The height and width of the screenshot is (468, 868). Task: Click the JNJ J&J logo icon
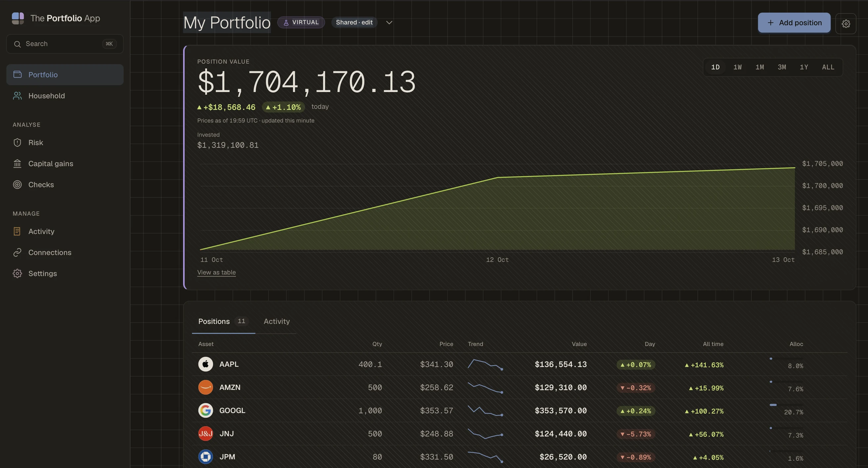(205, 434)
